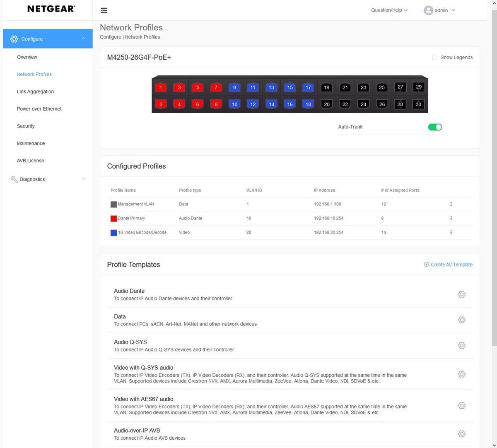
Task: Click the Profile Name column header
Action: point(123,190)
